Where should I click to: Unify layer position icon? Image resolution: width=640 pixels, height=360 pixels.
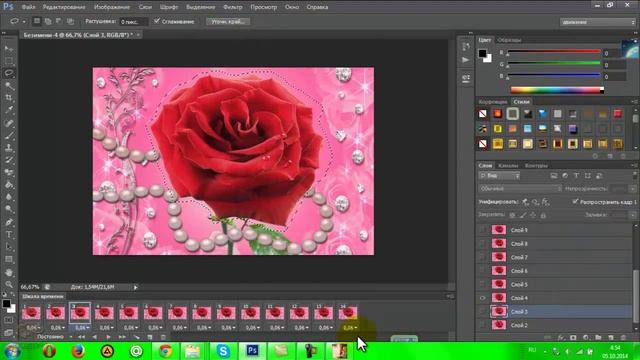pyautogui.click(x=526, y=202)
